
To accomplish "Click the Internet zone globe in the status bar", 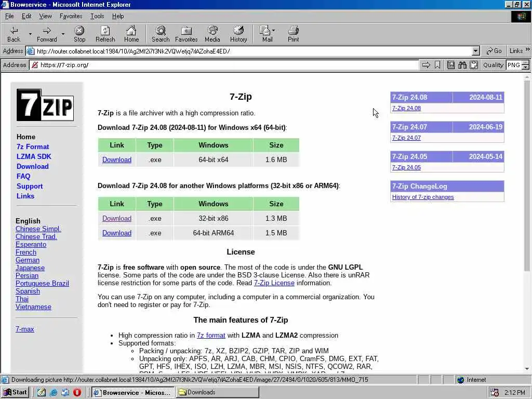I will pos(460,380).
